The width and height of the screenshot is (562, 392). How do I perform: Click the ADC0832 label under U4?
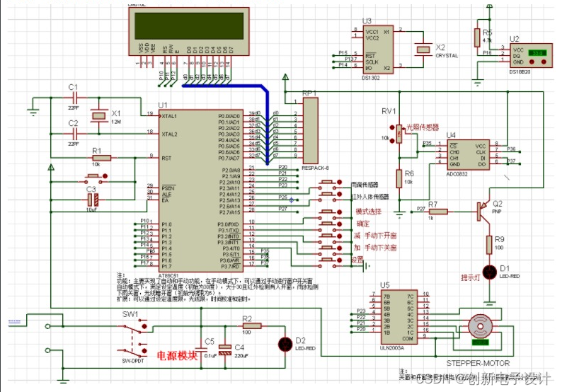coord(457,174)
